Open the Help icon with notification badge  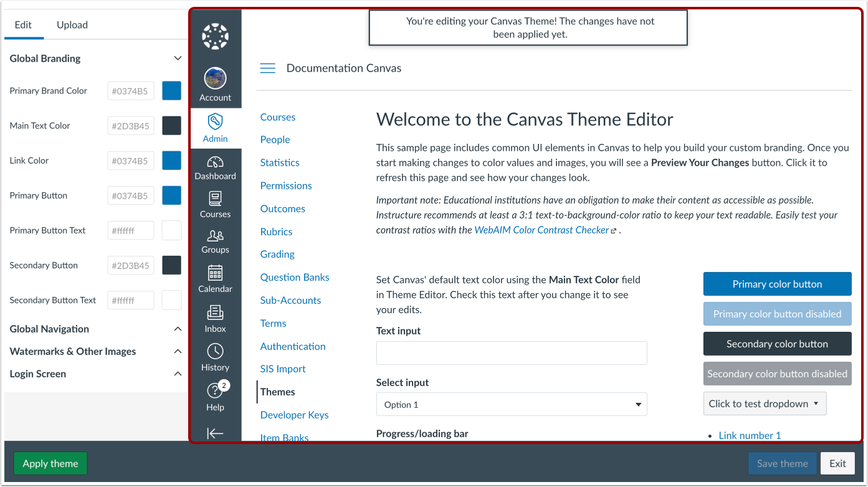pos(215,394)
